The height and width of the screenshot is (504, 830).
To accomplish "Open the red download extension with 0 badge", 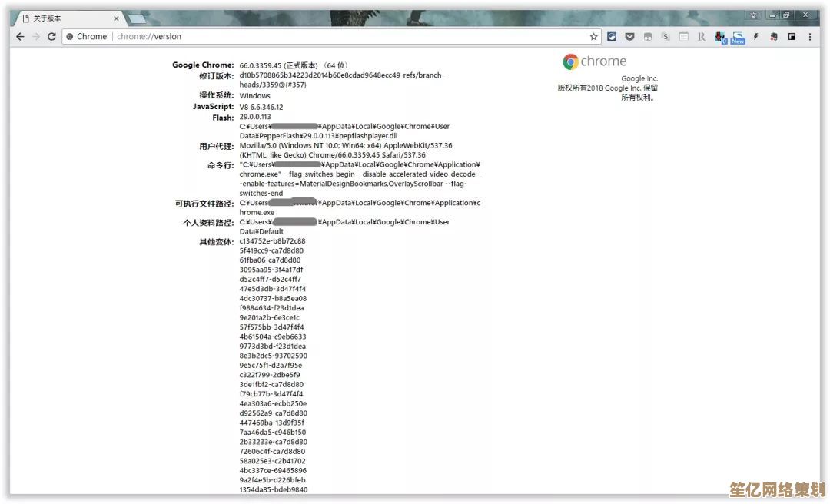I will 720,37.
